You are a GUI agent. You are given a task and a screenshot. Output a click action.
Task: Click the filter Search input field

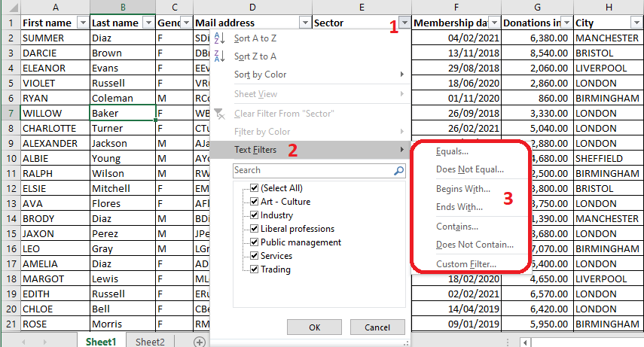click(x=312, y=171)
